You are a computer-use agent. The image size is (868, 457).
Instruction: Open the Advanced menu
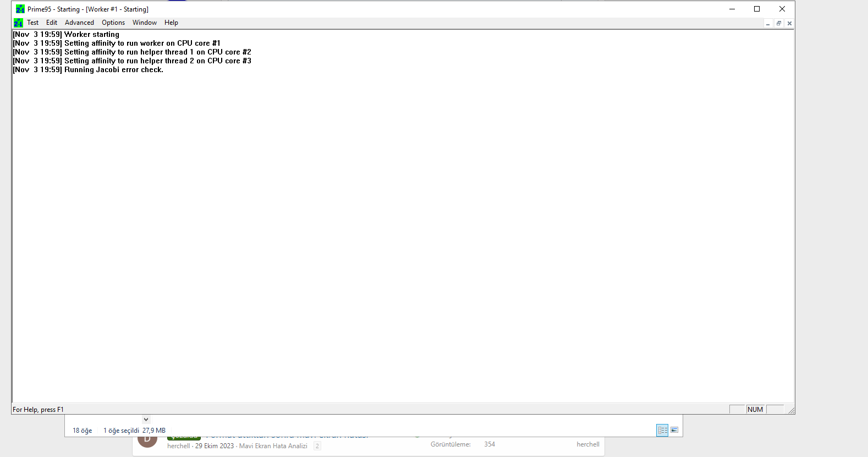[79, 23]
